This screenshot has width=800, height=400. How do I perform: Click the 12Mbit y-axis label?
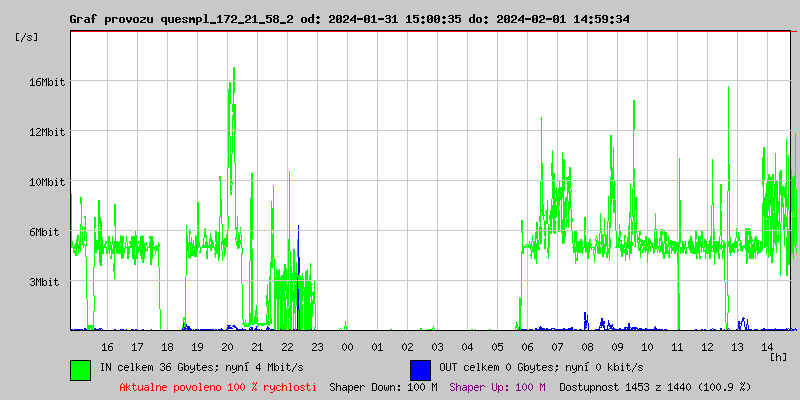(x=46, y=133)
